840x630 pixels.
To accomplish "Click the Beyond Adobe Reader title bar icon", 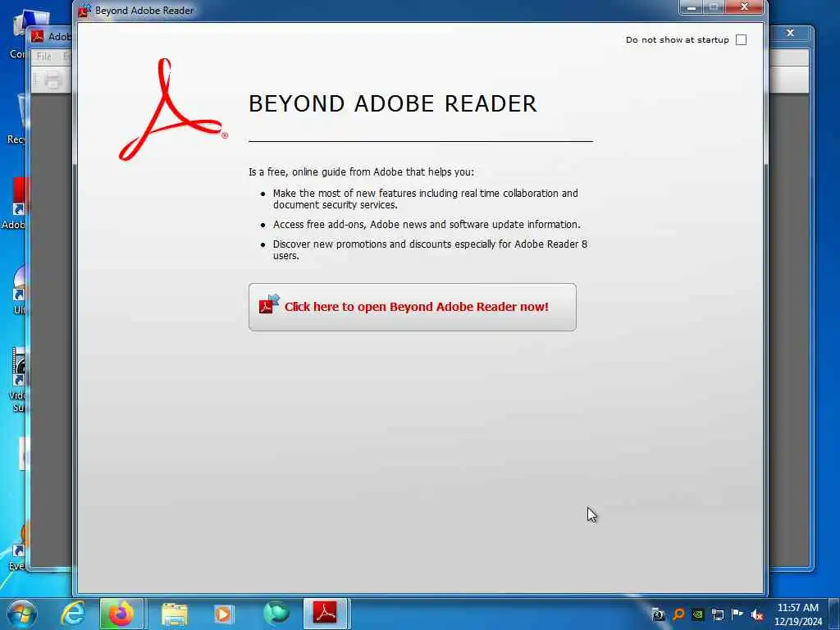I will 84,10.
